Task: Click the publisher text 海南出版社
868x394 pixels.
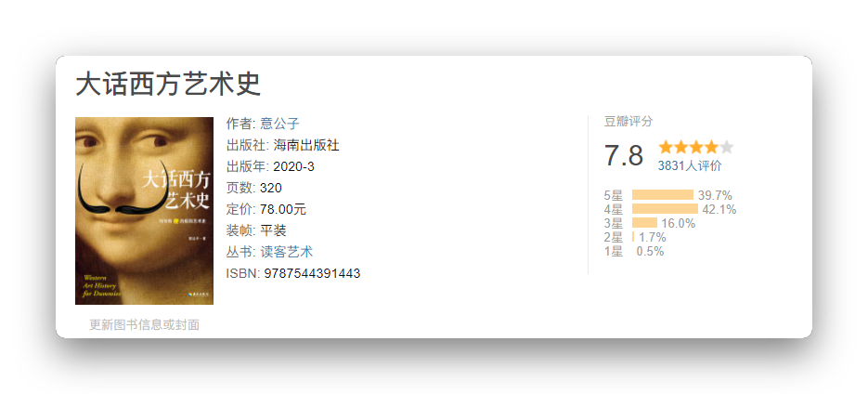Action: [x=306, y=145]
